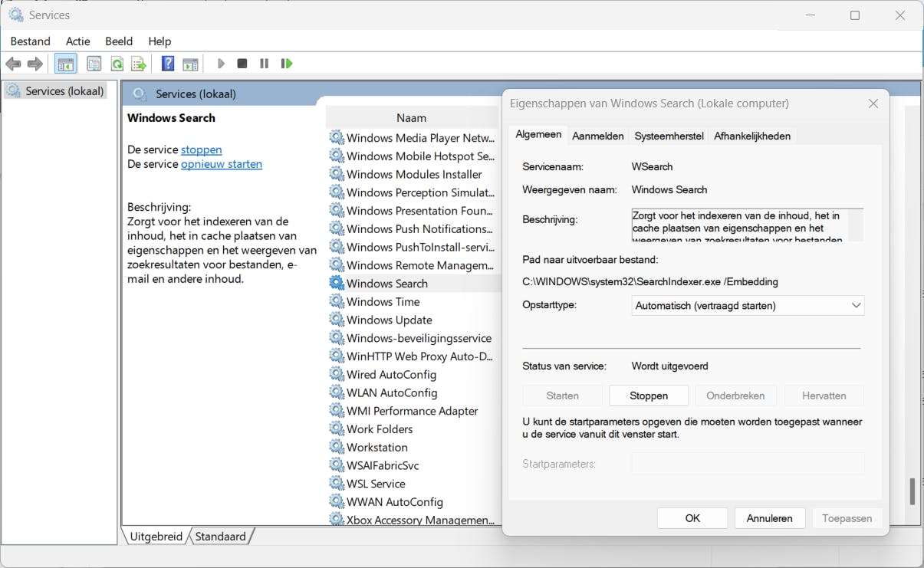Click gear icon of Windows Push Notifications

click(x=337, y=228)
